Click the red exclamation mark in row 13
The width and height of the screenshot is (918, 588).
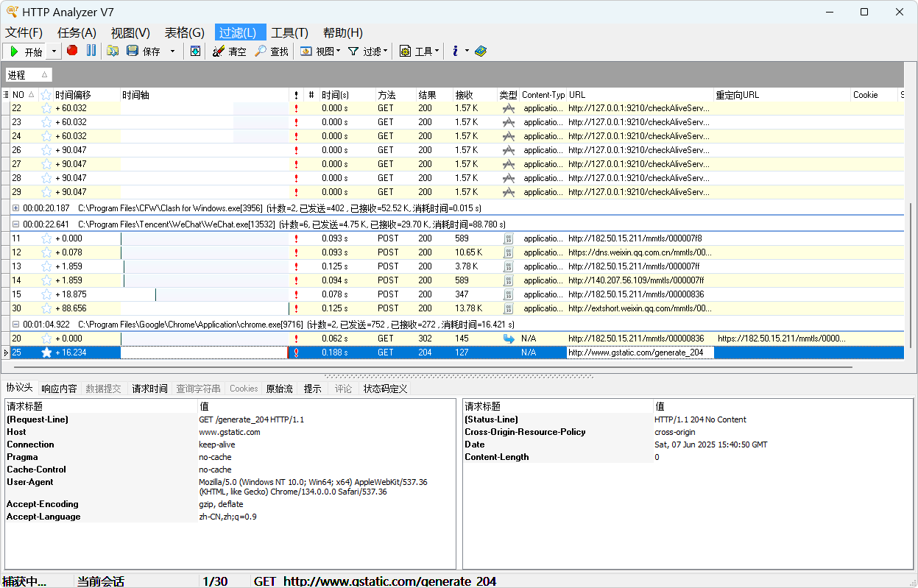pos(296,266)
